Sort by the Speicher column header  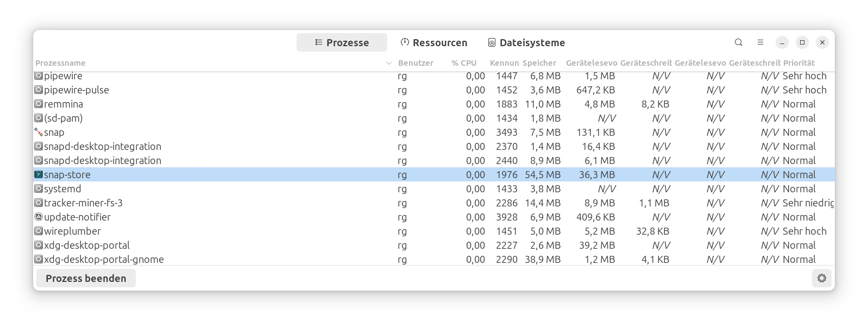coord(539,63)
